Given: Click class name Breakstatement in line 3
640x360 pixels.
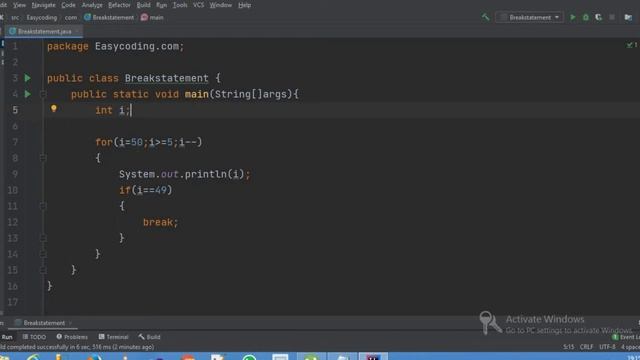Looking at the screenshot, I should pyautogui.click(x=167, y=78).
